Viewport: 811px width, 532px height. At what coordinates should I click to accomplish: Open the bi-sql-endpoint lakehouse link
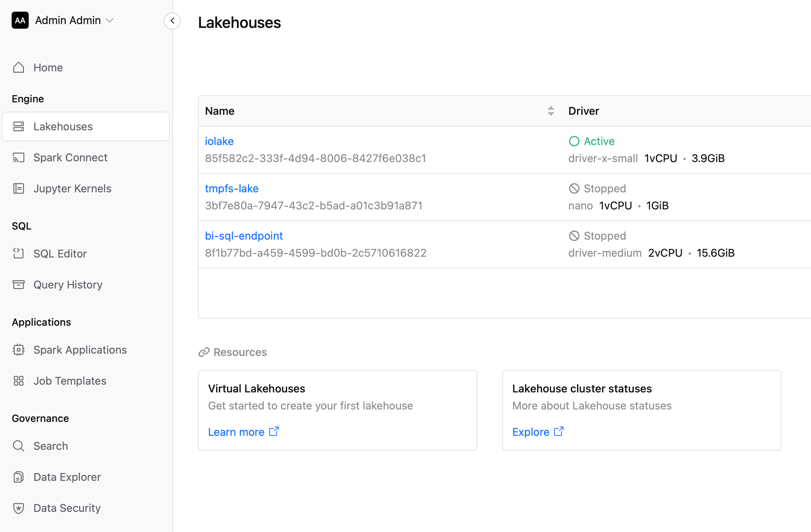pyautogui.click(x=244, y=236)
